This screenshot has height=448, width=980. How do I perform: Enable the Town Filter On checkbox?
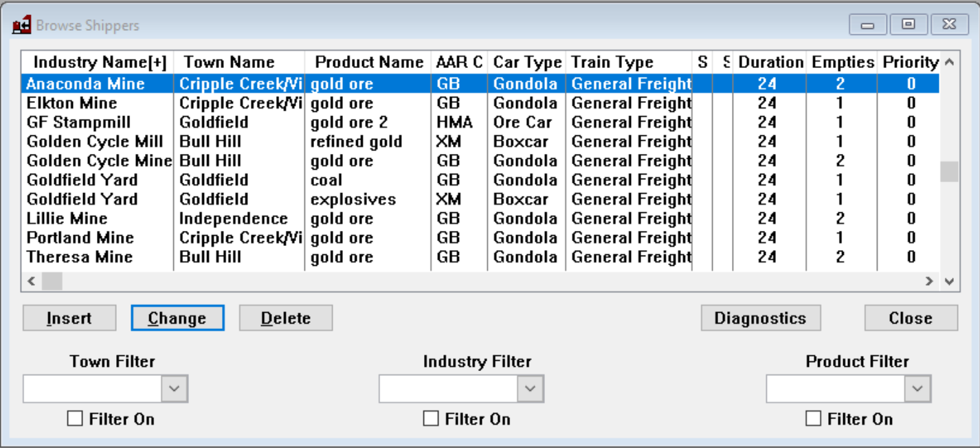[x=75, y=418]
